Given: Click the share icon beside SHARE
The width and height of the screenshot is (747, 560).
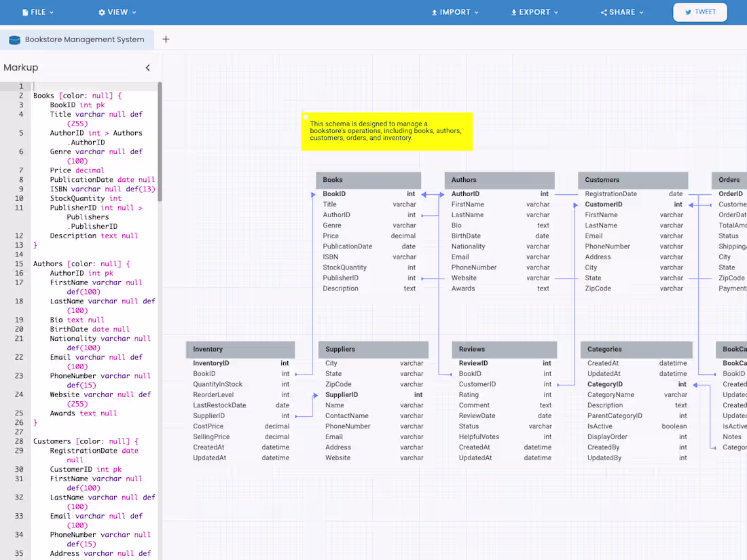Looking at the screenshot, I should tap(604, 12).
